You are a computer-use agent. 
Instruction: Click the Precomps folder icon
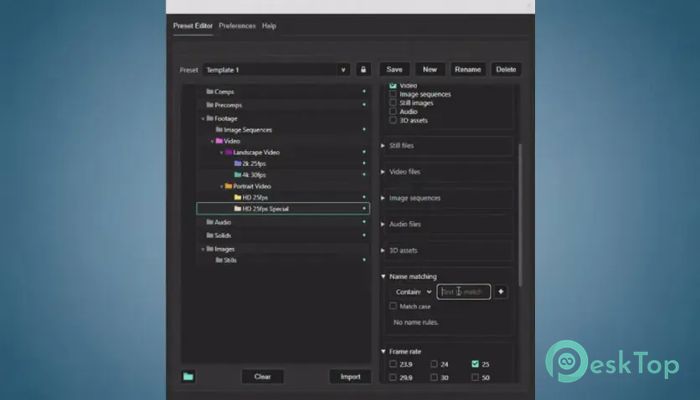pyautogui.click(x=210, y=105)
